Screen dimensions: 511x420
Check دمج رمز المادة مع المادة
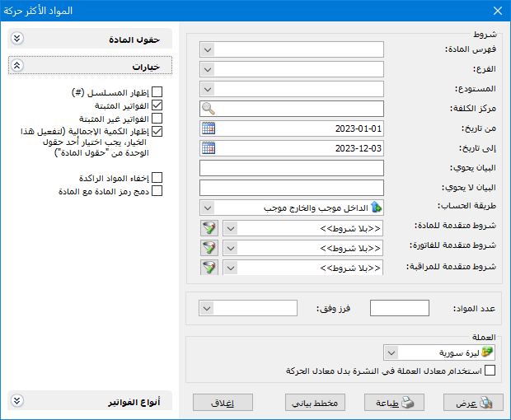(x=157, y=191)
